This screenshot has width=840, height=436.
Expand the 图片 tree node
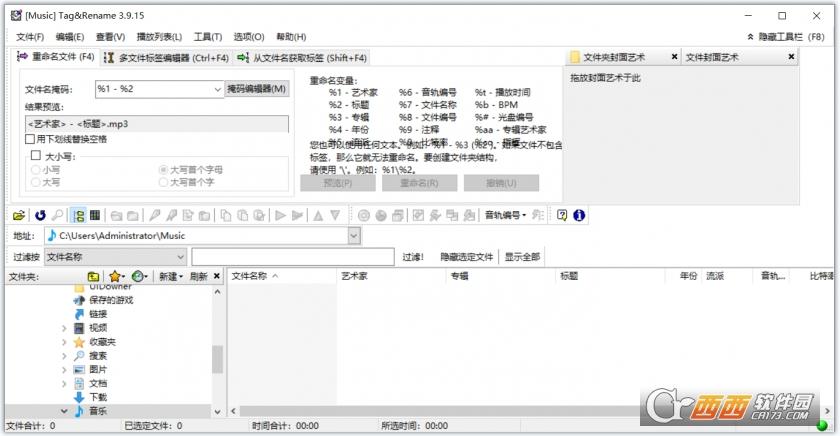[x=64, y=370]
